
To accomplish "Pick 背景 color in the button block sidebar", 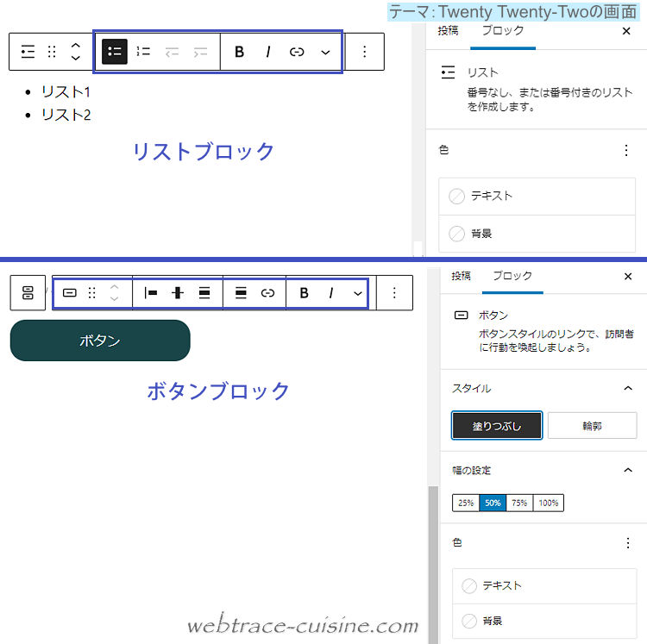I will click(544, 621).
